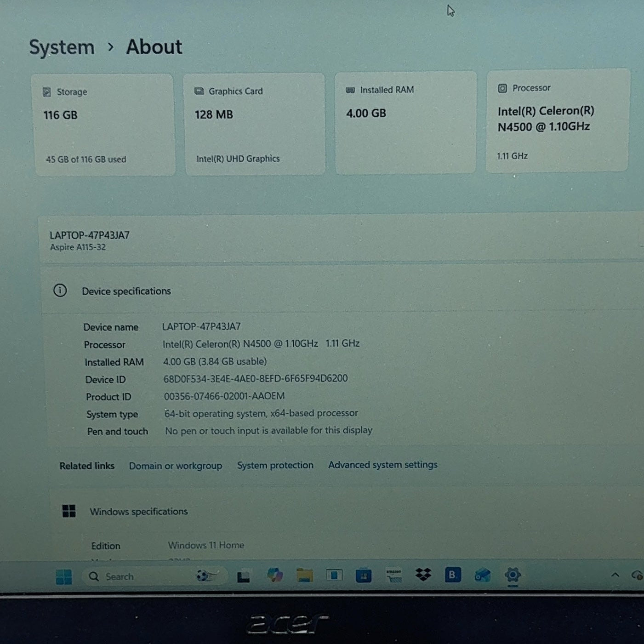The image size is (644, 644).
Task: Open Amazon app from taskbar
Action: (394, 575)
